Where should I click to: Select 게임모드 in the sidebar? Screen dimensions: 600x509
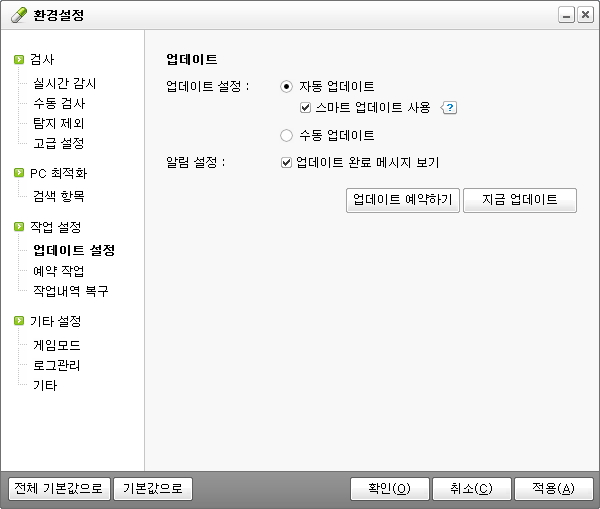click(x=57, y=345)
